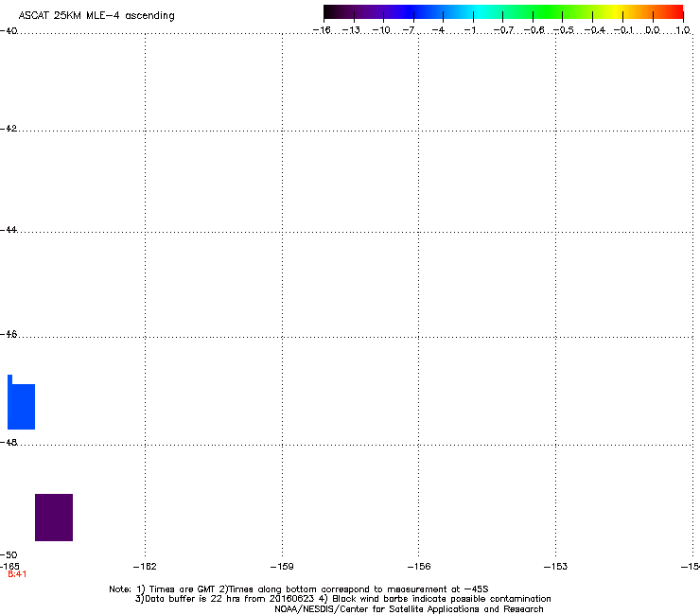
Task: Click the longitude axis label "-159"
Action: click(x=282, y=567)
